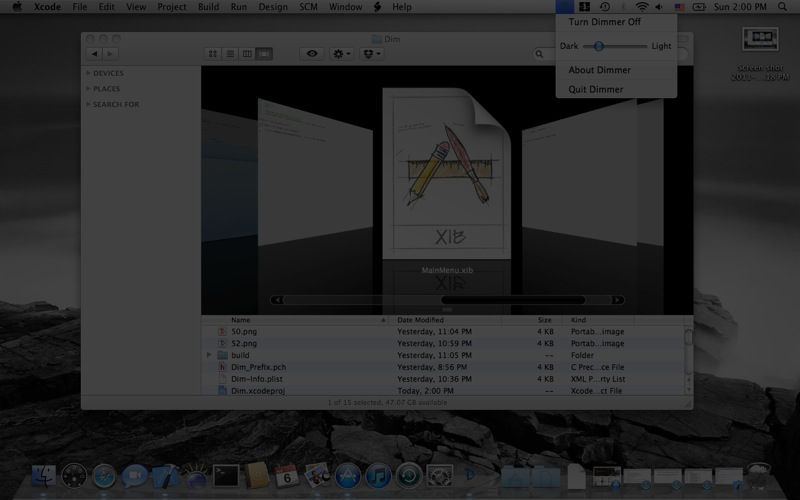Select the 50.png file row

point(443,332)
